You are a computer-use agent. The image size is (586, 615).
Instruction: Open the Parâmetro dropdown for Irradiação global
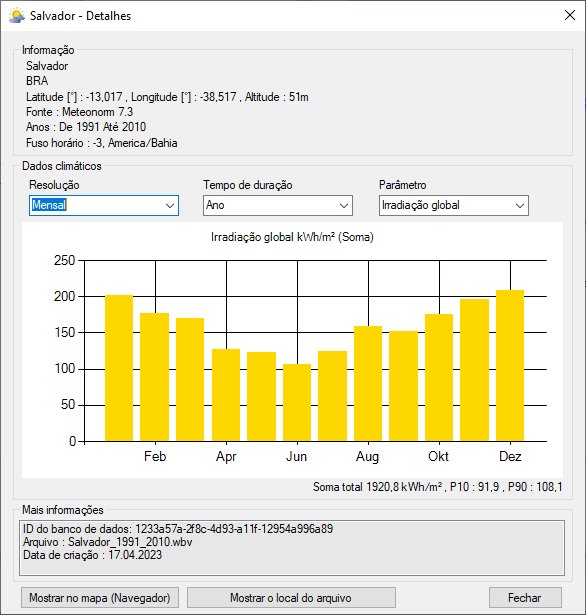click(x=454, y=205)
